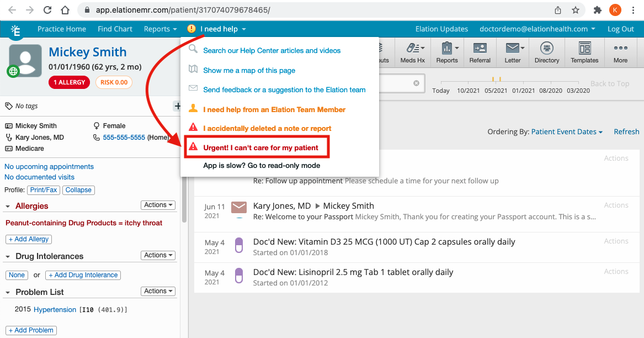The width and height of the screenshot is (644, 338).
Task: Bookmark page with the star icon
Action: (x=576, y=10)
